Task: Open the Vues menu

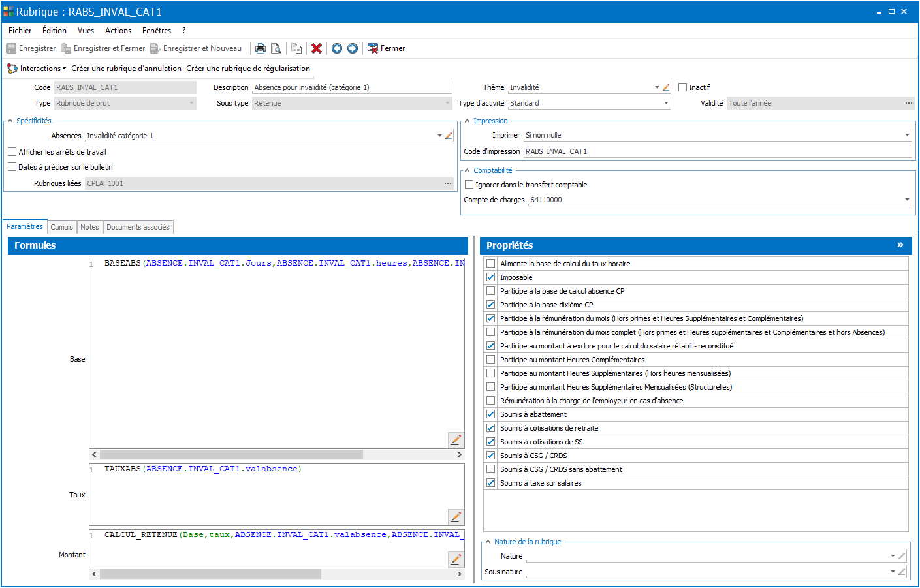Action: click(86, 31)
